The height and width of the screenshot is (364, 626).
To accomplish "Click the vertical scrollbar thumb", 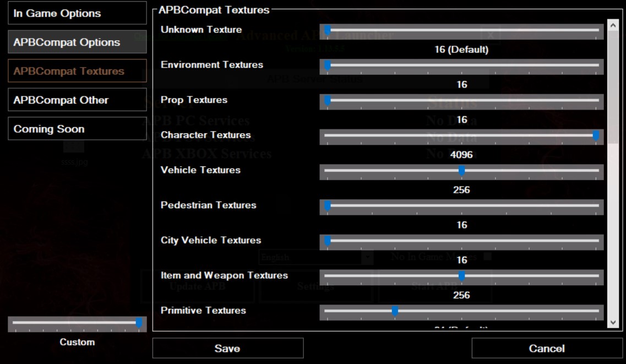I will tap(613, 88).
